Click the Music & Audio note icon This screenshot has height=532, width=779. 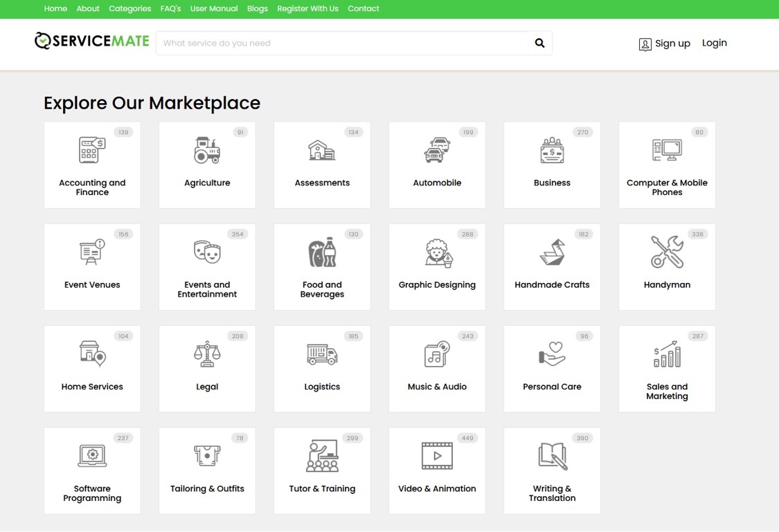pos(437,353)
